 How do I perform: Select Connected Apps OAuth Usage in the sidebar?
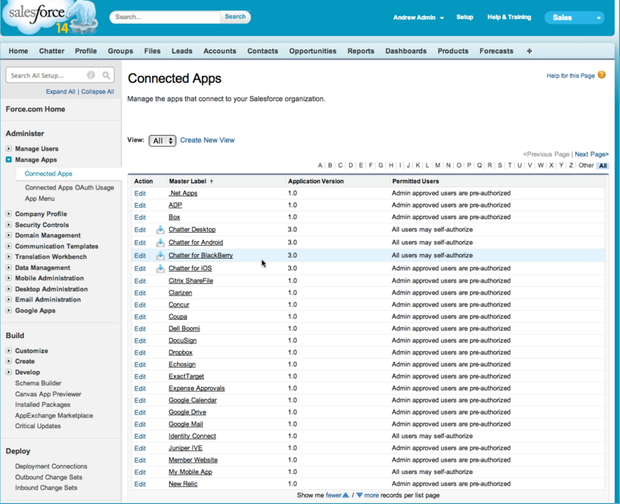(x=69, y=187)
